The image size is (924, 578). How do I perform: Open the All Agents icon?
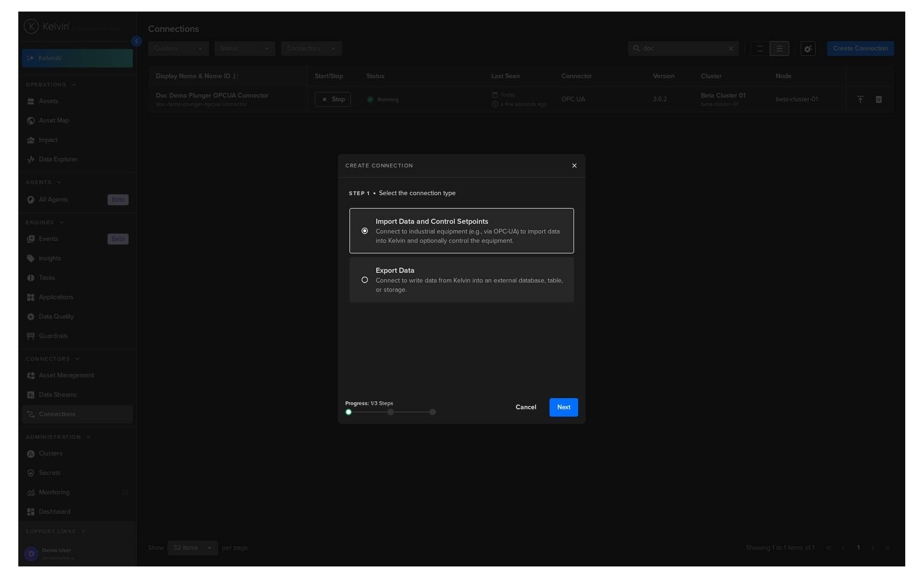31,200
